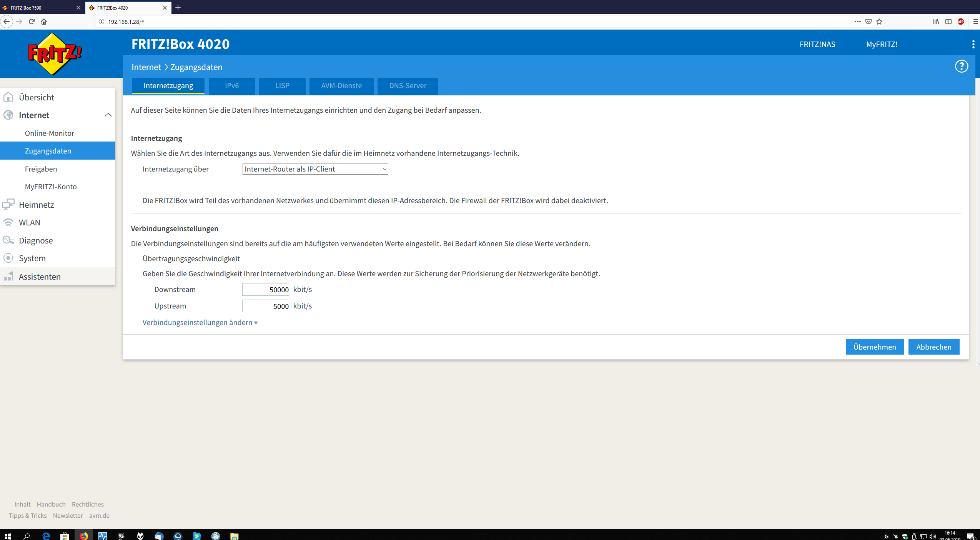Open the avm.de footer link
Screen dimensions: 980x540
(99, 515)
